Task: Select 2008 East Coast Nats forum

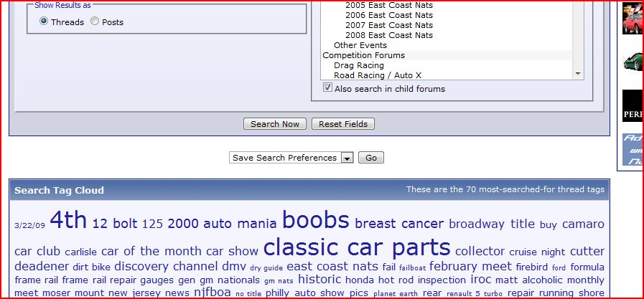Action: point(388,35)
